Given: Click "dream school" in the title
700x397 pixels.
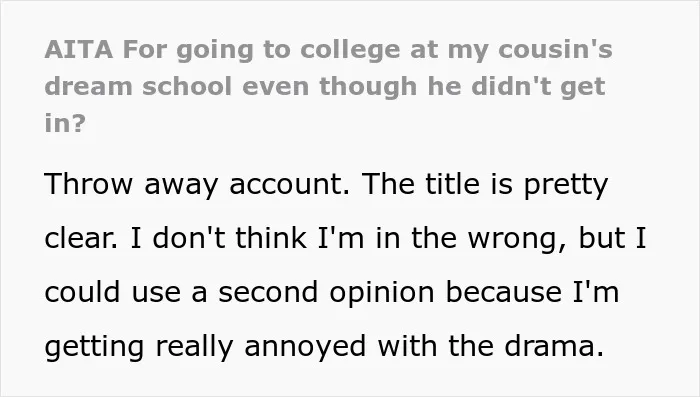Looking at the screenshot, I should pyautogui.click(x=138, y=86).
